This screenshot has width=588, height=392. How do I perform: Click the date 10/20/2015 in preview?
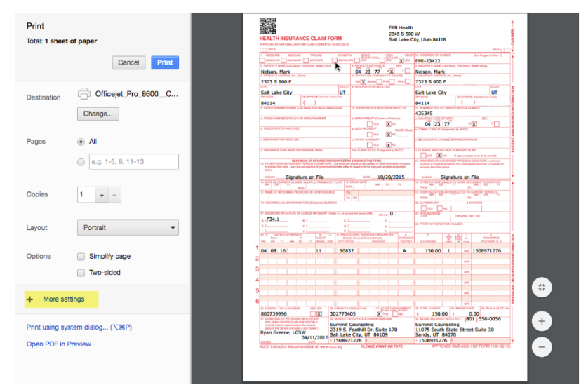[391, 177]
